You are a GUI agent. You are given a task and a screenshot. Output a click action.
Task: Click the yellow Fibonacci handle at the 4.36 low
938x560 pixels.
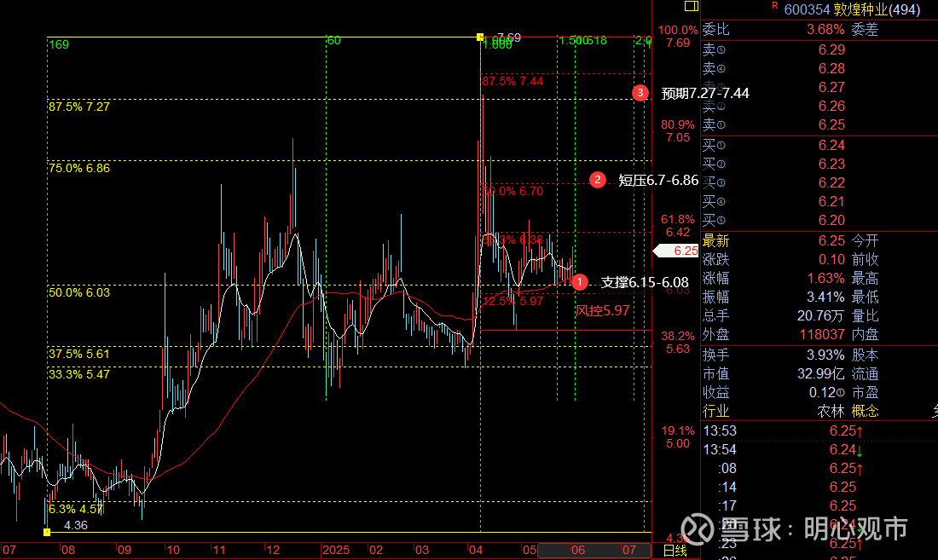[47, 532]
